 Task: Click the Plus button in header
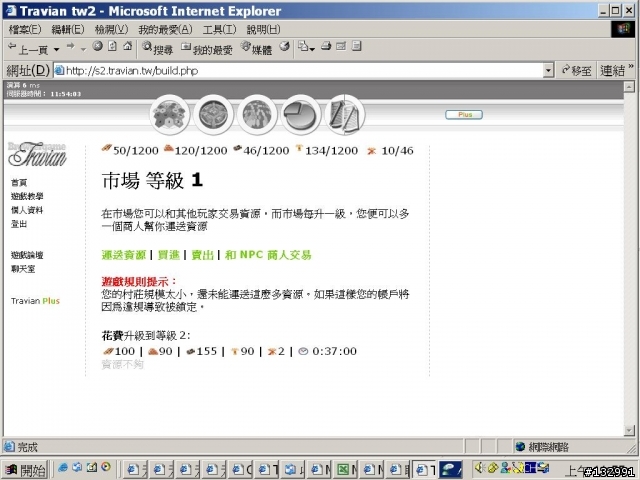click(x=464, y=115)
